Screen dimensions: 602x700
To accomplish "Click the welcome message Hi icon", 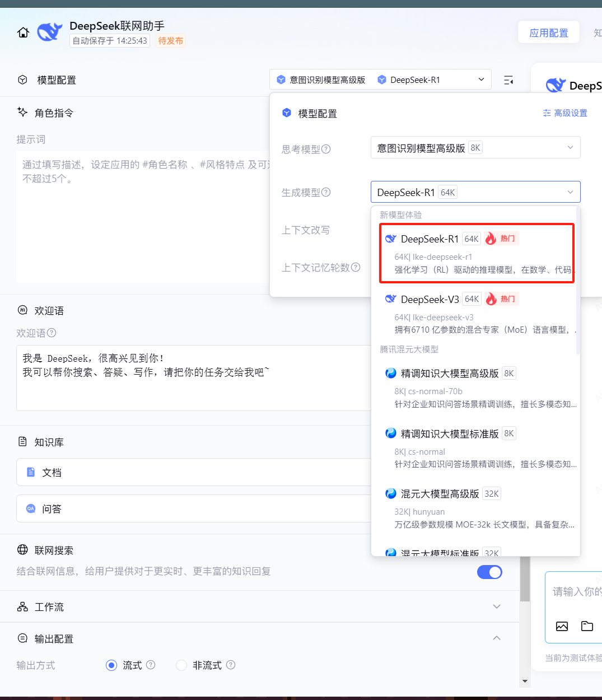I will click(x=22, y=310).
